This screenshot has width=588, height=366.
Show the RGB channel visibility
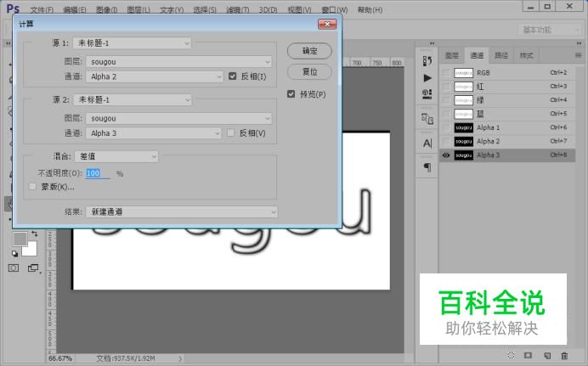[x=446, y=73]
